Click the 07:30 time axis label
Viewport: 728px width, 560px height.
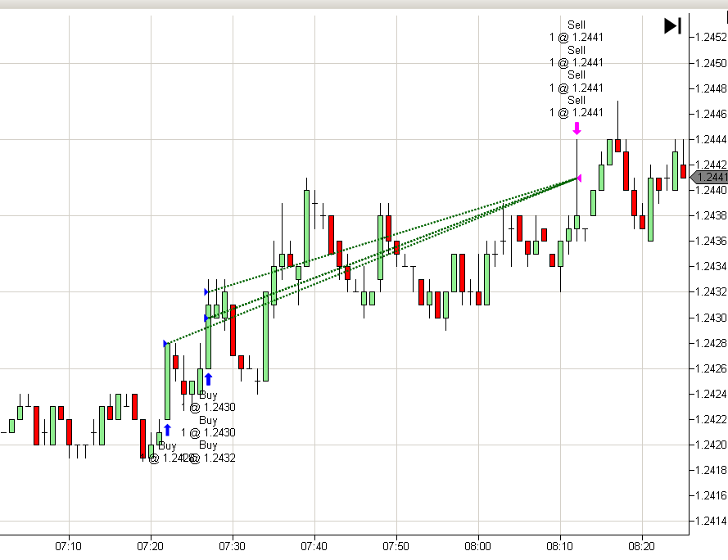pos(232,546)
